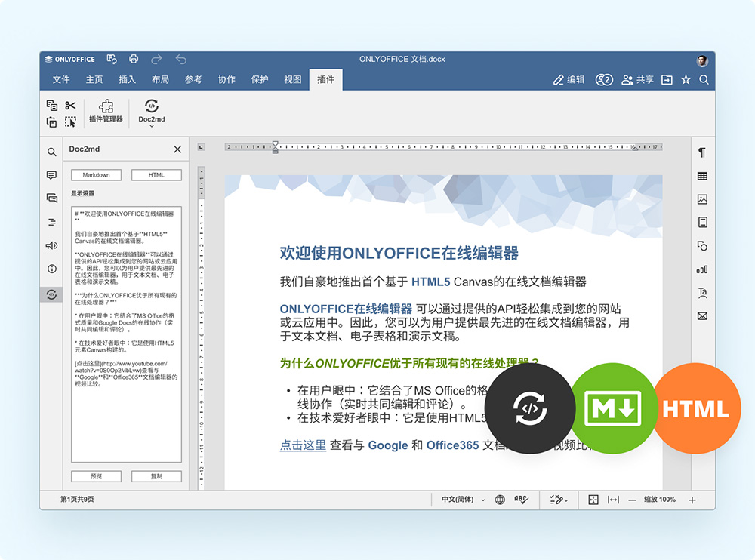Image resolution: width=755 pixels, height=560 pixels.
Task: Click the 缩放 100% zoom label
Action: point(660,500)
